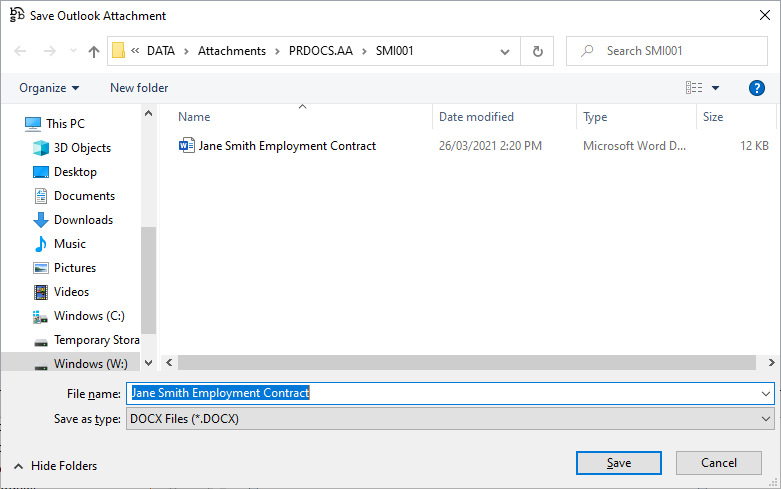781x489 pixels.
Task: Click the Word document file icon
Action: point(186,146)
